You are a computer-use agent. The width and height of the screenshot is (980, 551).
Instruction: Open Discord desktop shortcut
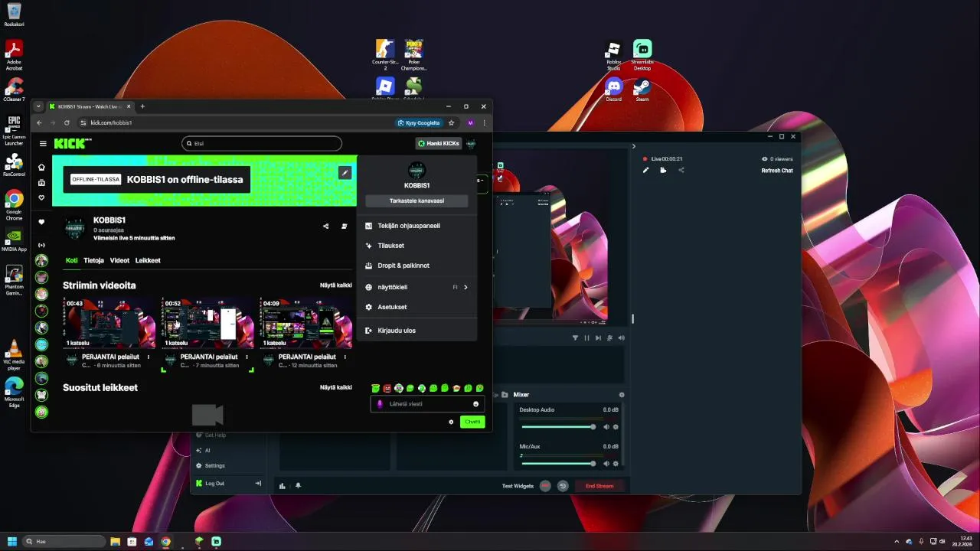[x=613, y=90]
